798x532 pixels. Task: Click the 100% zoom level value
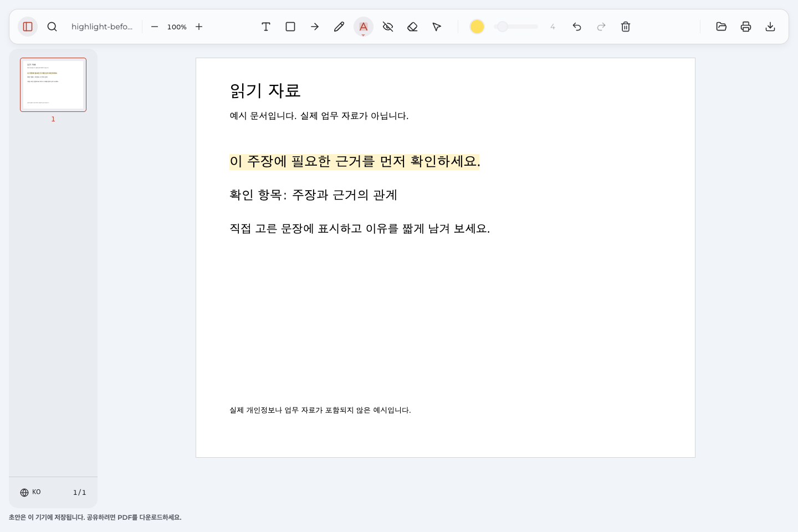(177, 27)
